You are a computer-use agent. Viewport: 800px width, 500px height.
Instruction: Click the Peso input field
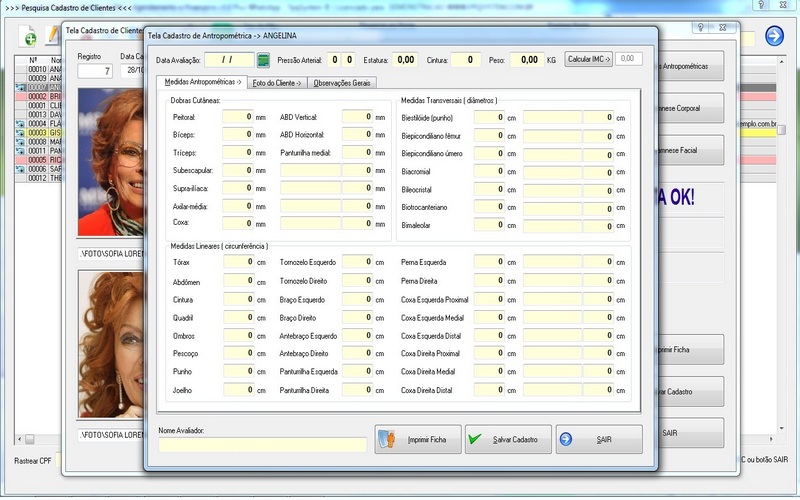(x=527, y=60)
